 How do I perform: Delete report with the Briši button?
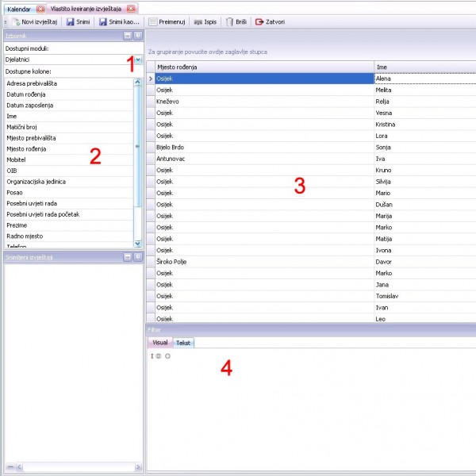click(x=236, y=22)
